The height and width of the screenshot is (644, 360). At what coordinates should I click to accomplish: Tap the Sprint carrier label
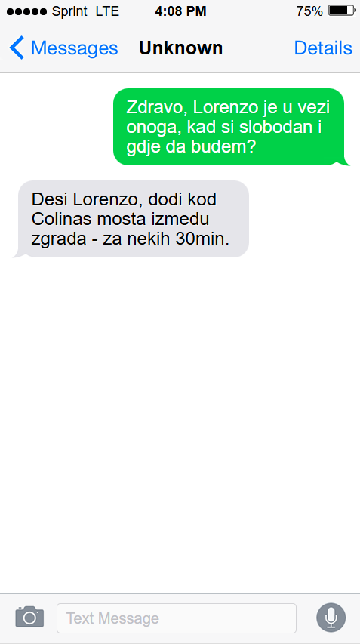[69, 12]
